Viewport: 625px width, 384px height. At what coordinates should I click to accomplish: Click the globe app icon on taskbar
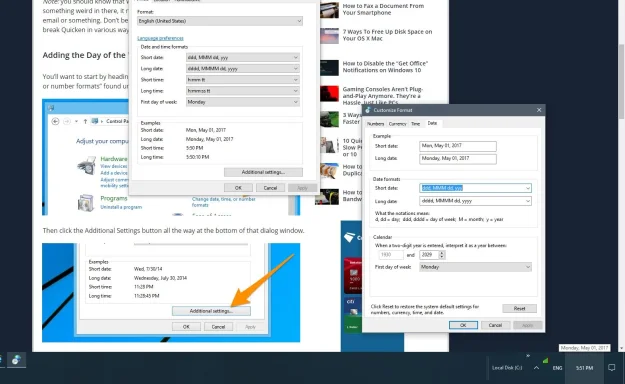[x=16, y=360]
